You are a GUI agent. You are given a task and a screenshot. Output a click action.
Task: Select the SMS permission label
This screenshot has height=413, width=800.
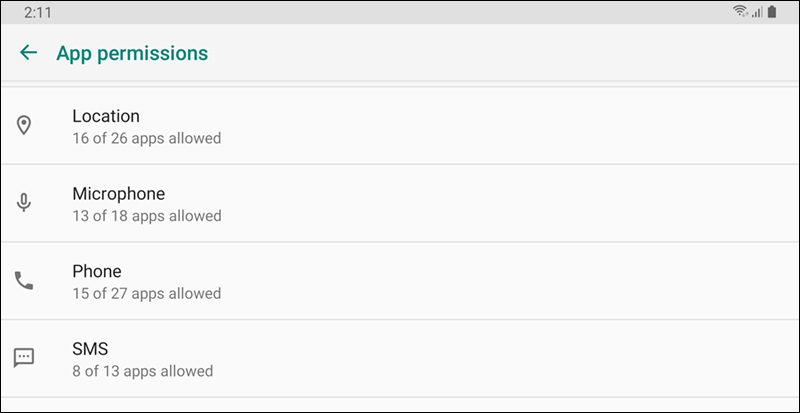pos(90,349)
